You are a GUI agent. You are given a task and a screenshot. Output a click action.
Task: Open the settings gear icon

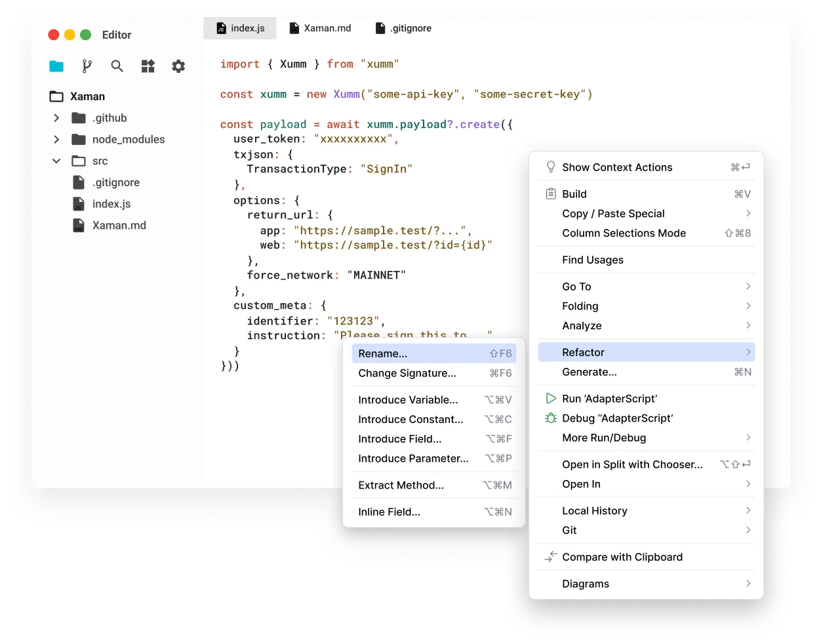coord(178,66)
